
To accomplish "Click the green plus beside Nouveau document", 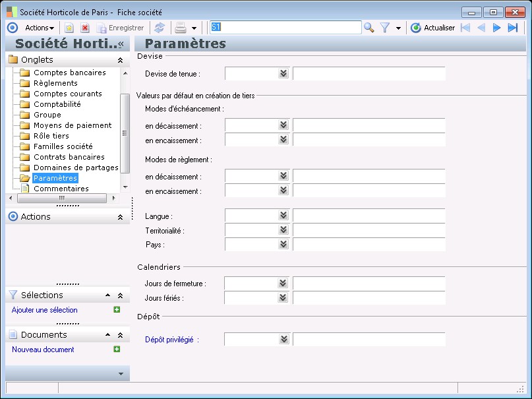I will [x=117, y=349].
